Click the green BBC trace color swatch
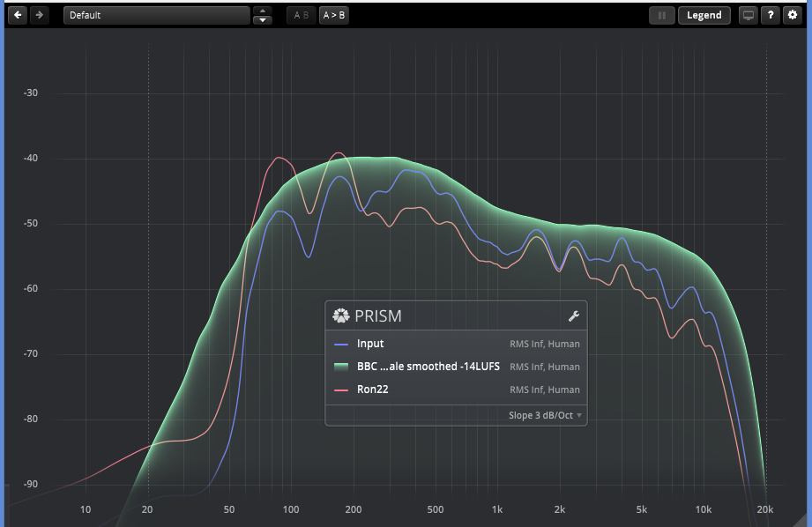The height and width of the screenshot is (527, 812). coord(342,367)
